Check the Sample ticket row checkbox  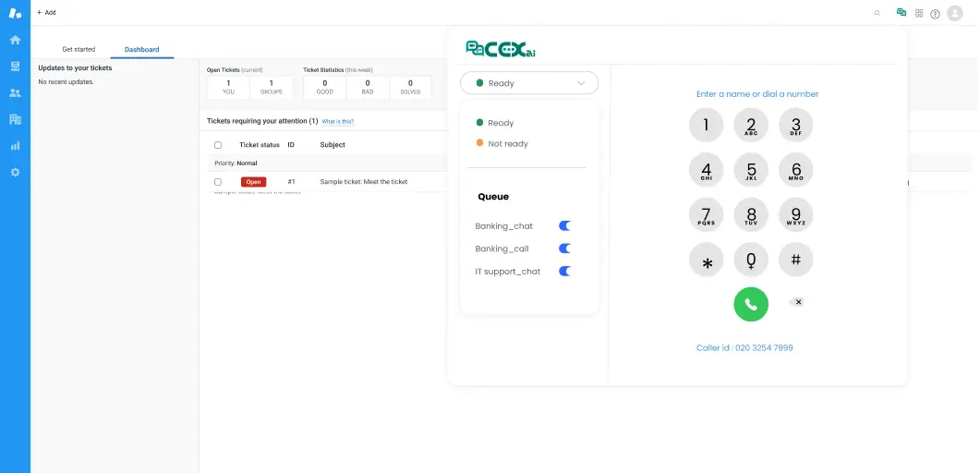(218, 182)
